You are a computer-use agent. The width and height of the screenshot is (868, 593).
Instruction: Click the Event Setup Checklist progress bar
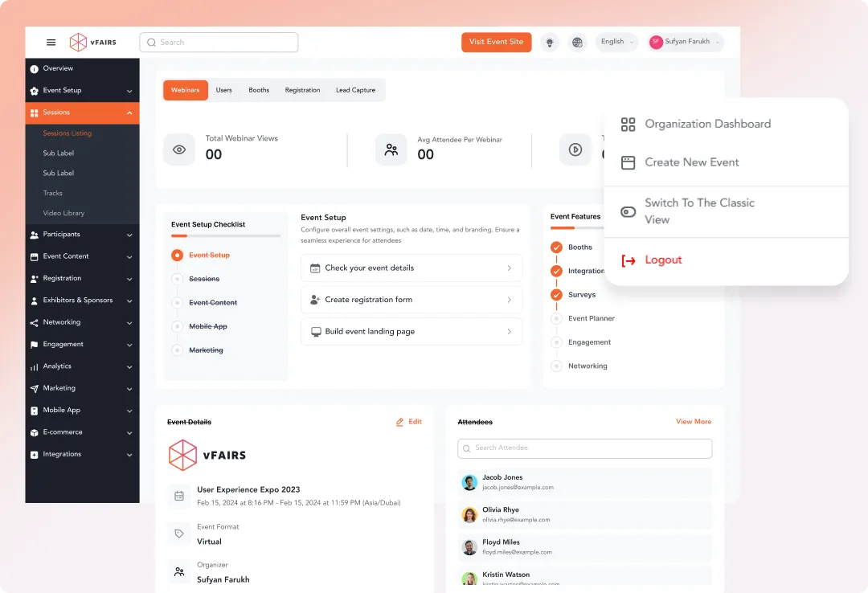coord(225,236)
